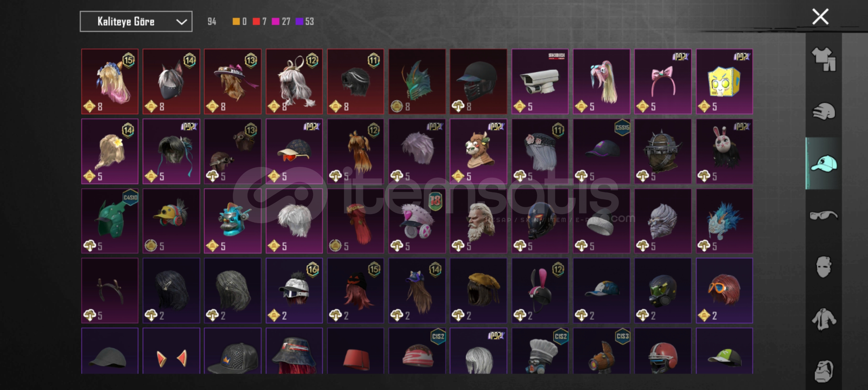Open the outfit clothing category icon

point(824,59)
